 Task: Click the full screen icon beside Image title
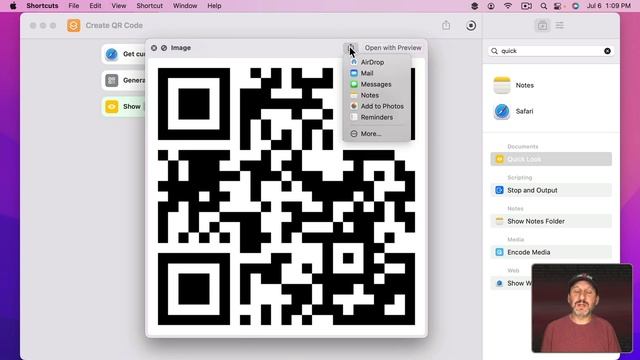click(164, 48)
